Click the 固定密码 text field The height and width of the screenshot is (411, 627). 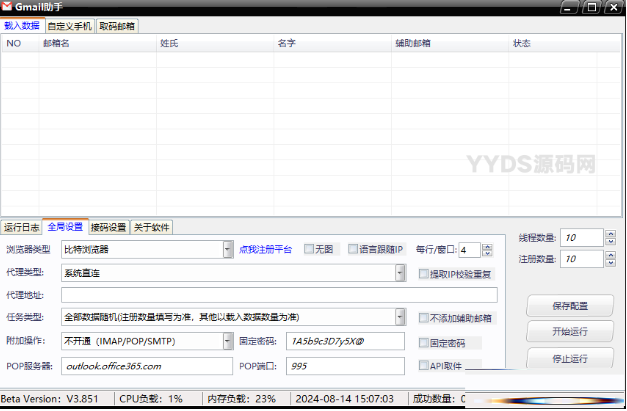345,341
